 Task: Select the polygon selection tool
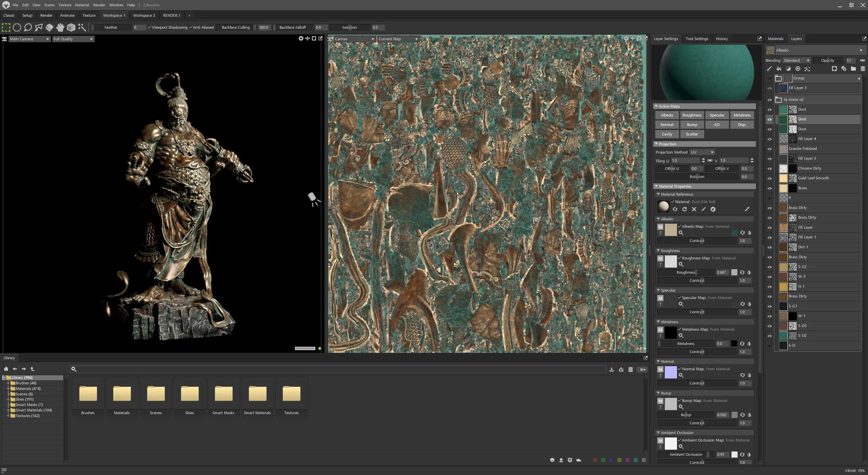tap(38, 28)
